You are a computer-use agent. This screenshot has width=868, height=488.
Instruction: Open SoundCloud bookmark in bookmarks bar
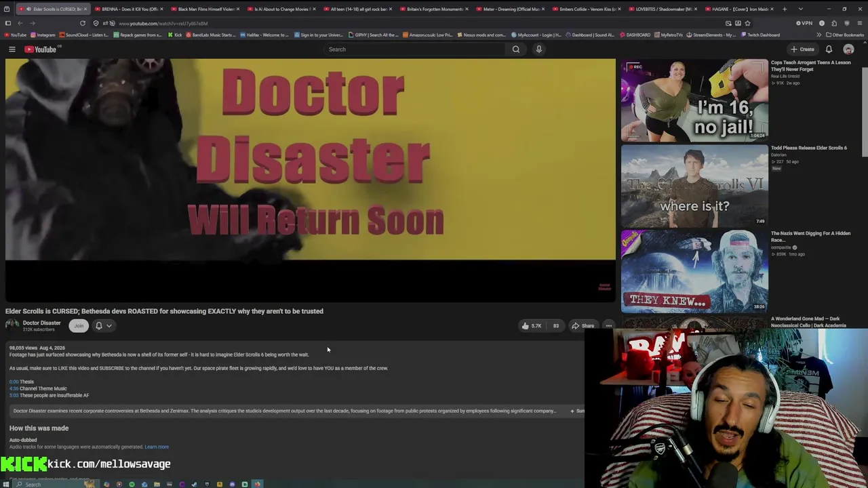(83, 35)
